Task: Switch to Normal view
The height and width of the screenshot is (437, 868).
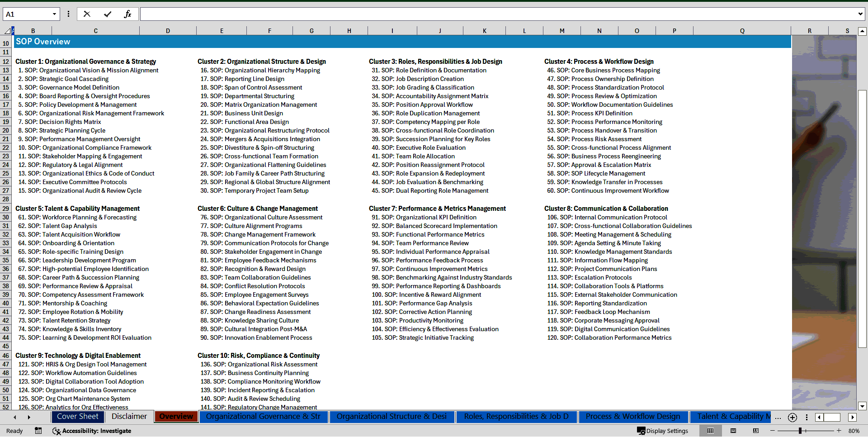Action: (710, 431)
